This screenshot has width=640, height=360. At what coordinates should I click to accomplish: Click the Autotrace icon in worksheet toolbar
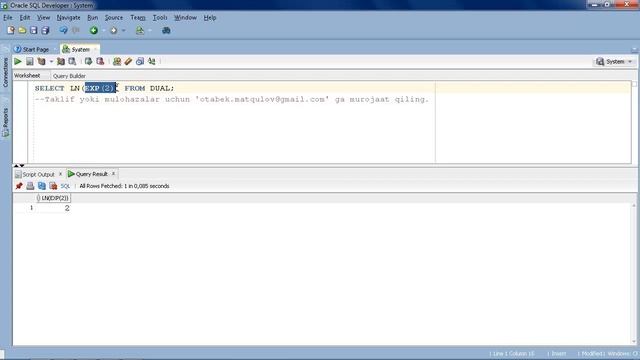(61, 62)
